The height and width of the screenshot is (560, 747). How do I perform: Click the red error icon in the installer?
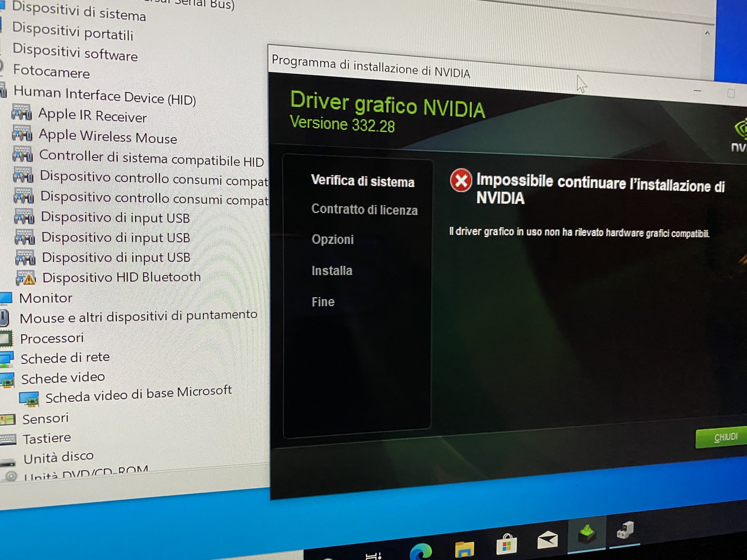point(461,181)
